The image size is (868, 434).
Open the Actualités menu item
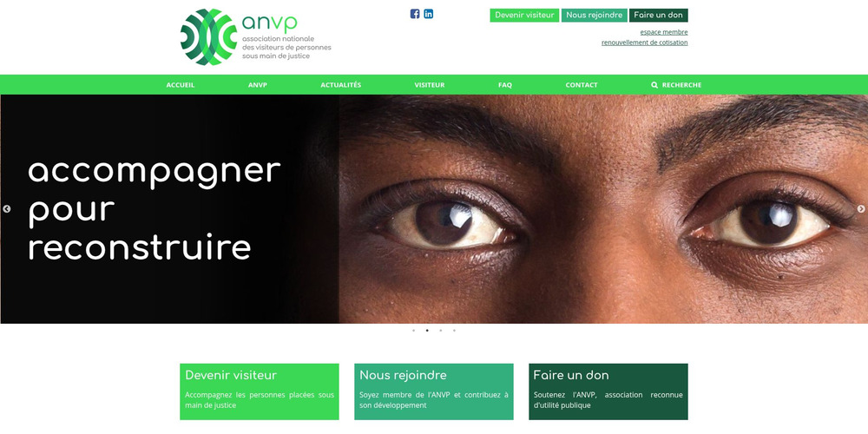[x=341, y=85]
